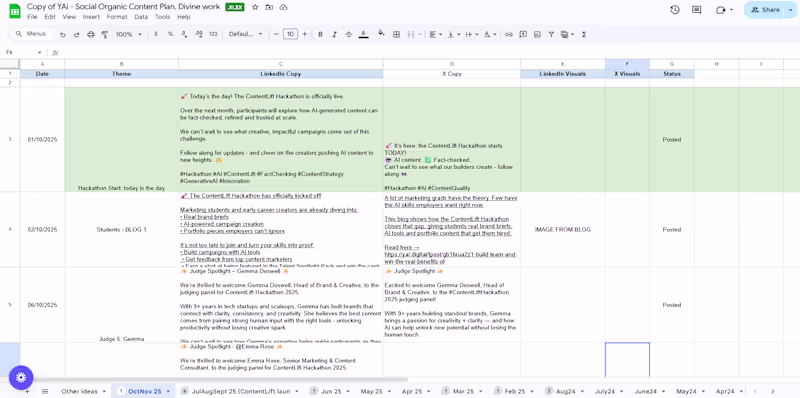Screen dimensions: 800x398
Task: Toggle strikethrough formatting
Action: click(348, 34)
